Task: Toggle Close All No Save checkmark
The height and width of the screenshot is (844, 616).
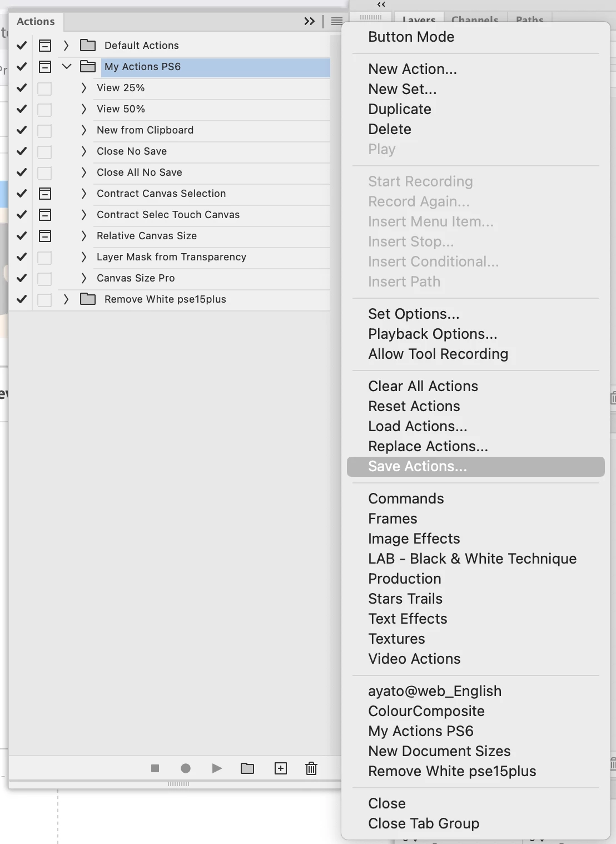Action: 22,172
